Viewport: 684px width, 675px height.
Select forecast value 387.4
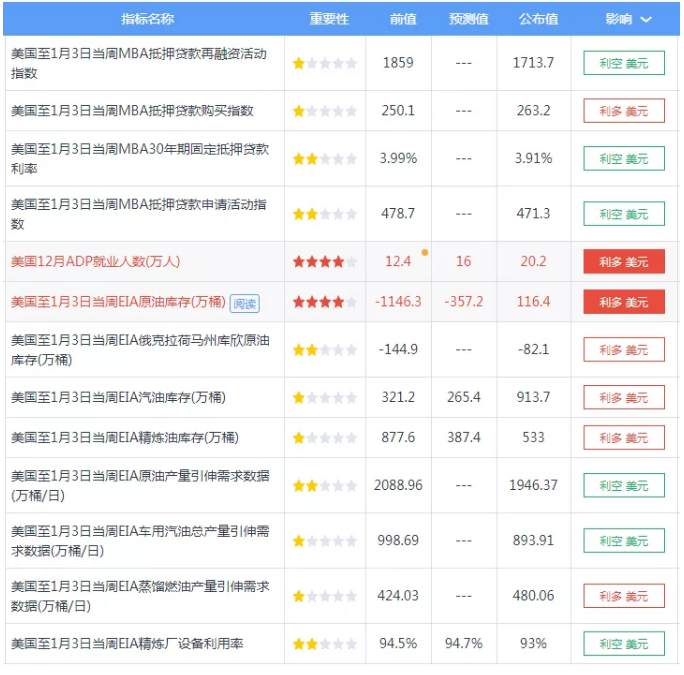[x=463, y=437]
